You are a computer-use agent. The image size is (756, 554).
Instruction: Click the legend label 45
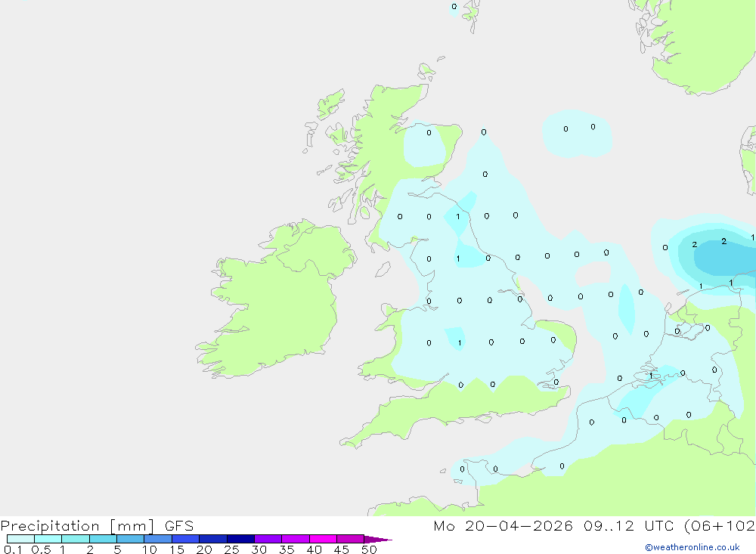click(342, 549)
